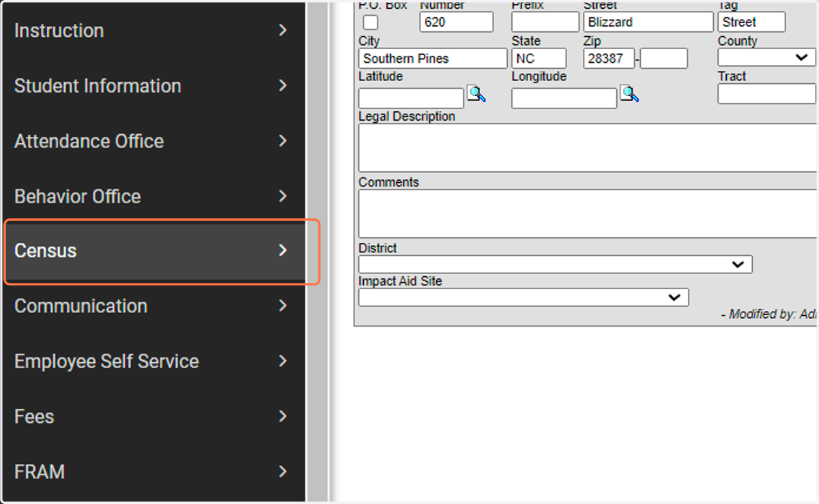This screenshot has height=504, width=819.
Task: Expand the Behavior Office chevron
Action: tap(283, 196)
